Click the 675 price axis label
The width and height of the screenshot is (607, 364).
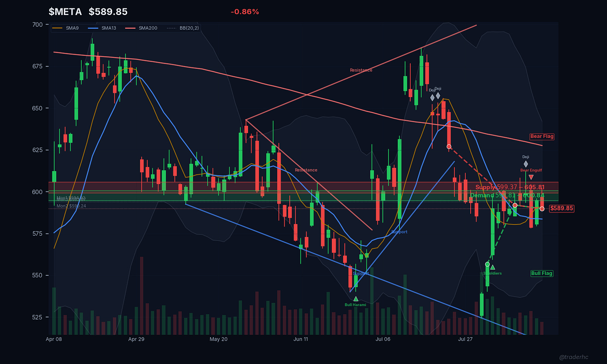pyautogui.click(x=38, y=66)
